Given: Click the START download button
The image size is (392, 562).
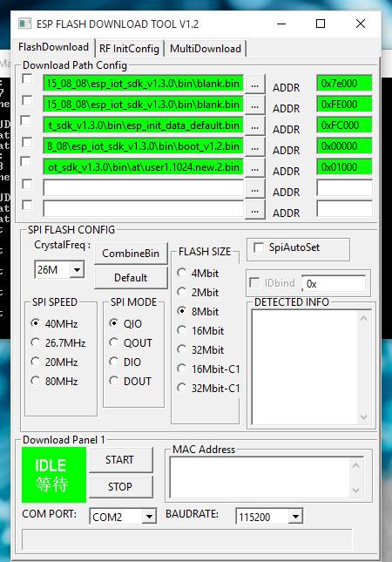Looking at the screenshot, I should pos(121,460).
